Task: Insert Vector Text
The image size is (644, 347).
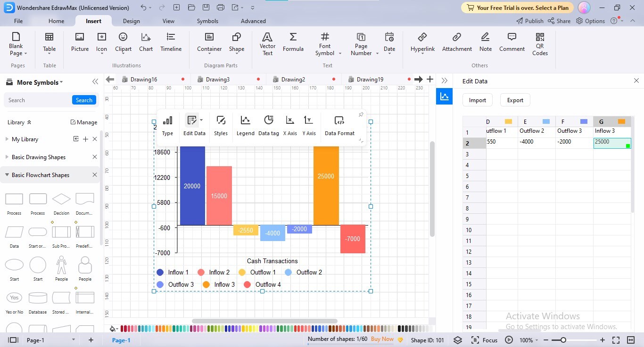Action: pyautogui.click(x=267, y=42)
